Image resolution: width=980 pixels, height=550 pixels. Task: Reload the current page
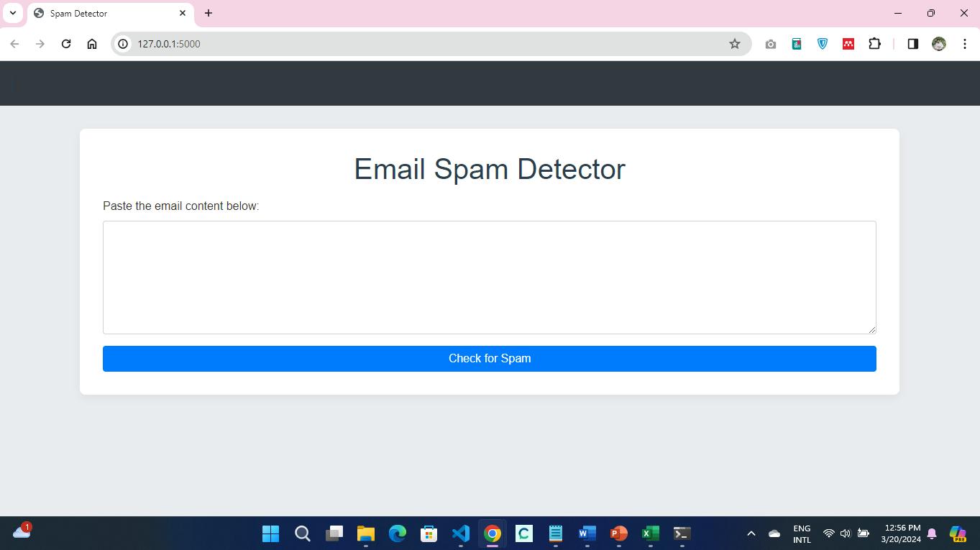[66, 44]
